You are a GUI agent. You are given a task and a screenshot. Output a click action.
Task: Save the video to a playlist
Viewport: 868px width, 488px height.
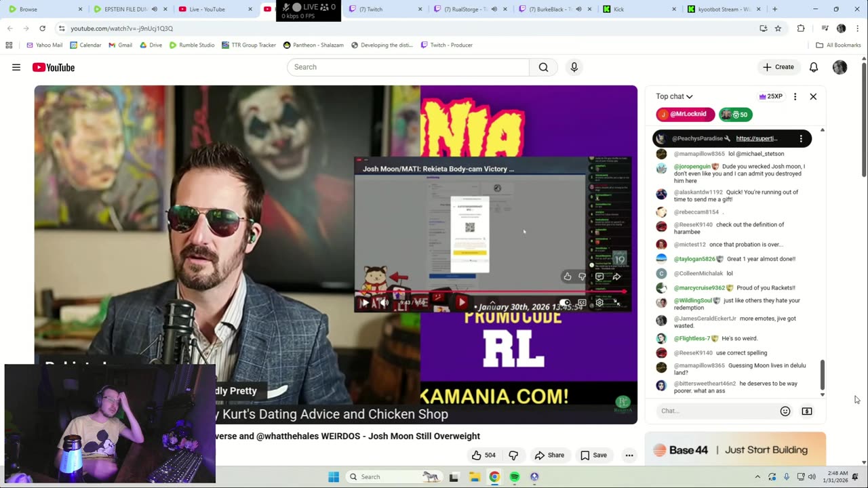click(x=593, y=455)
